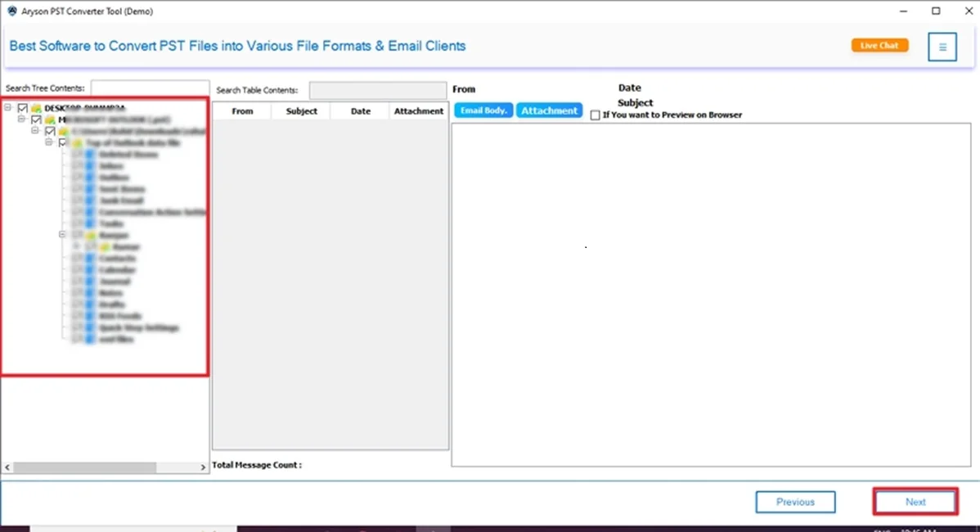Viewport: 980px width, 532px height.
Task: Click the Top of Outlook data file folder icon
Action: coord(78,143)
